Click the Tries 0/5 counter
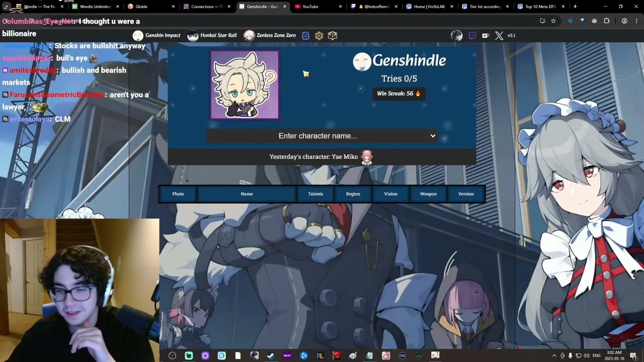The width and height of the screenshot is (644, 362). click(x=399, y=78)
